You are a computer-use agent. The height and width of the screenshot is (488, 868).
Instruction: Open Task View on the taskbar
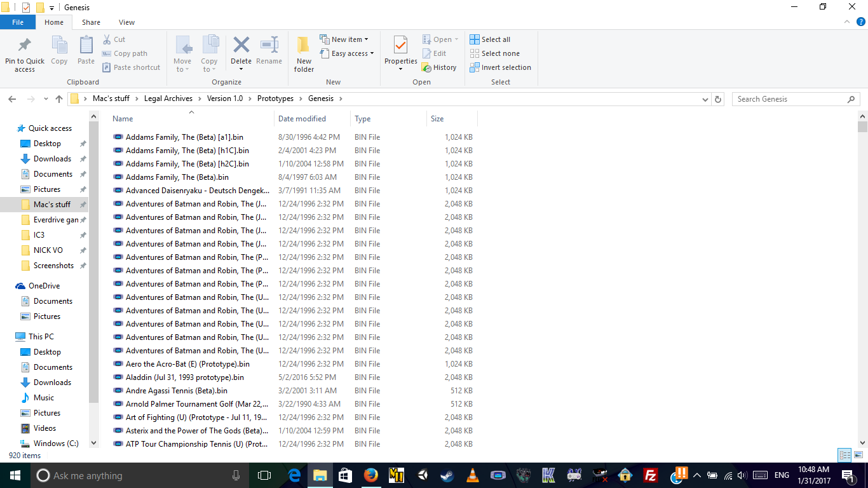click(x=264, y=475)
